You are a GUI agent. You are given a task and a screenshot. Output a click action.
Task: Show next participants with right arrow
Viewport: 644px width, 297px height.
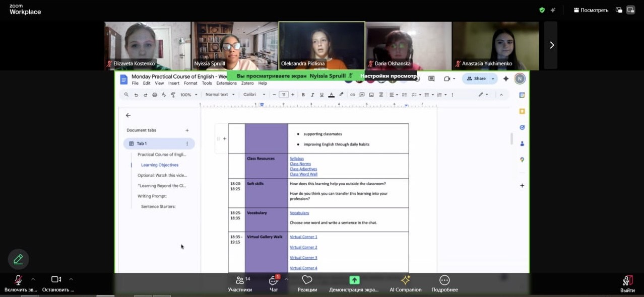[x=551, y=45]
